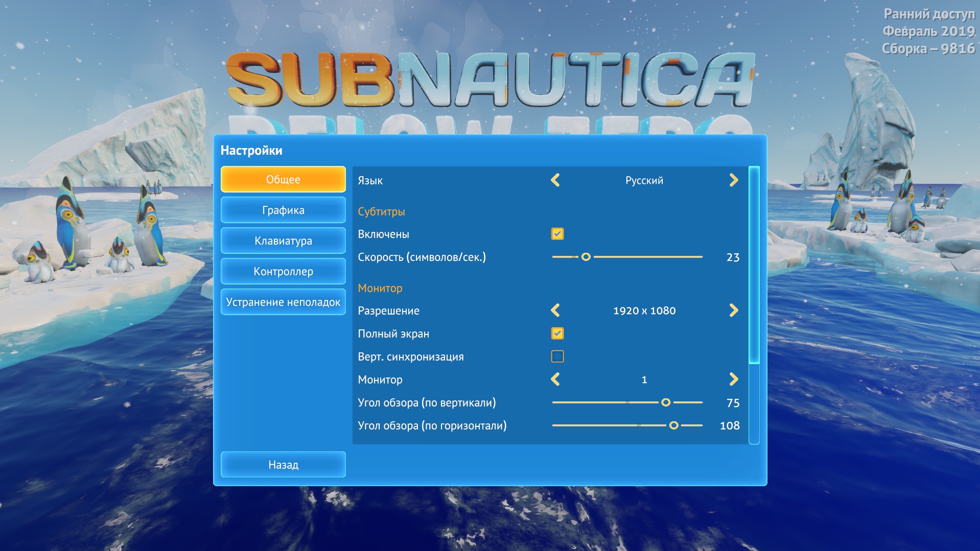Click right arrow next to Русский language
This screenshot has height=551, width=980.
pos(733,180)
